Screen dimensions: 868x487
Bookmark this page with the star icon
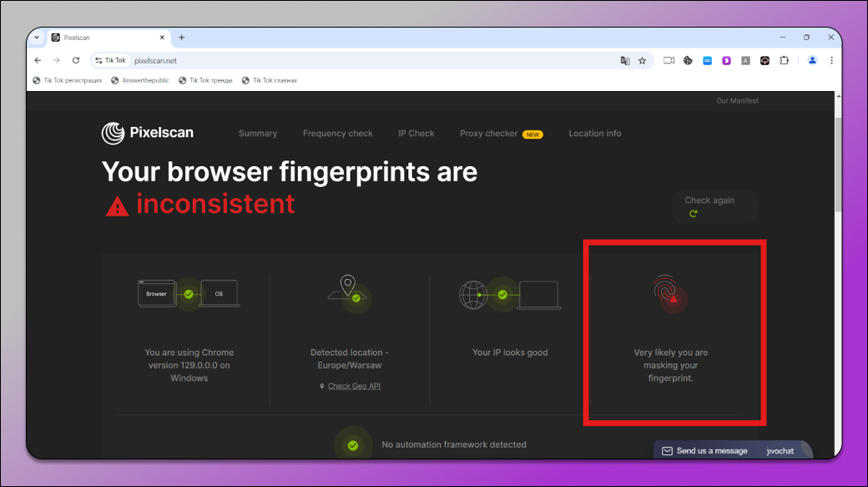tap(642, 61)
